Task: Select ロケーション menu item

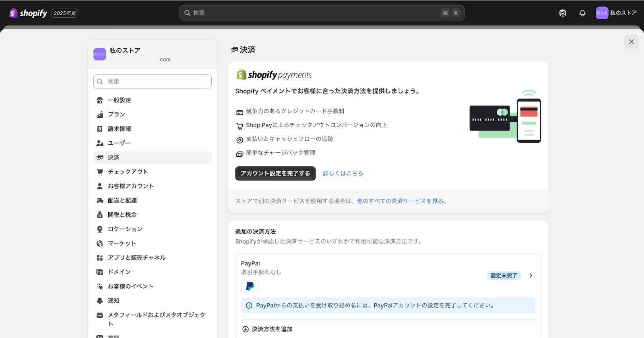Action: 153,229
